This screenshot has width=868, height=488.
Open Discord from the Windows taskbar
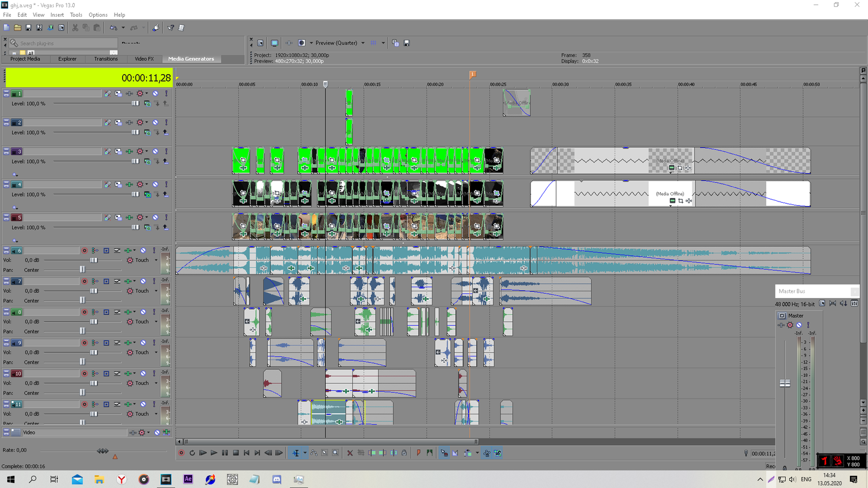pyautogui.click(x=277, y=479)
